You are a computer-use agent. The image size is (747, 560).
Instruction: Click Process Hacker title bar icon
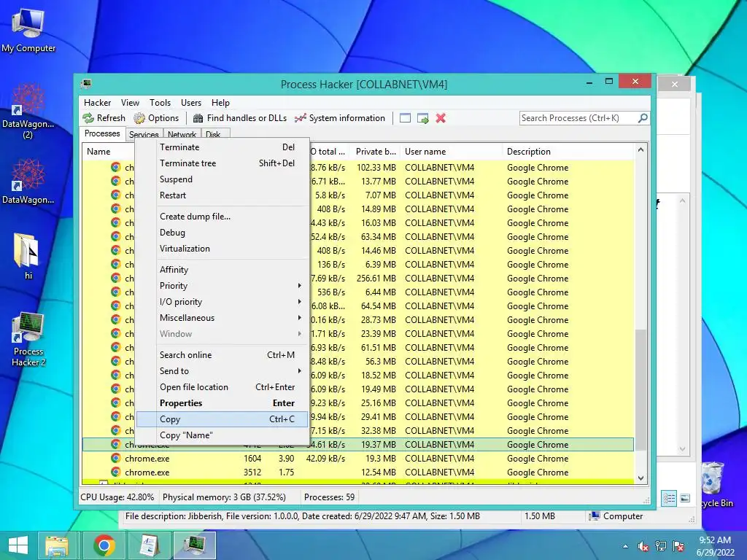click(x=86, y=85)
